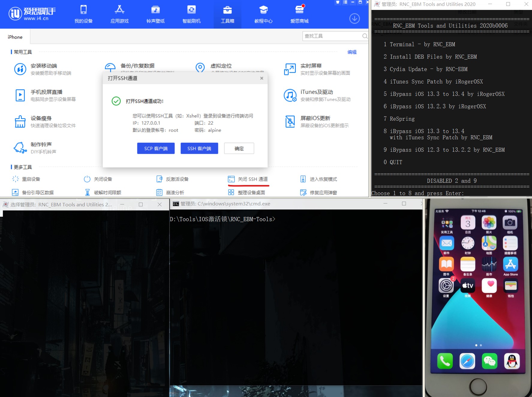Confirm dialog with 确定 button
The image size is (532, 397).
(x=239, y=148)
